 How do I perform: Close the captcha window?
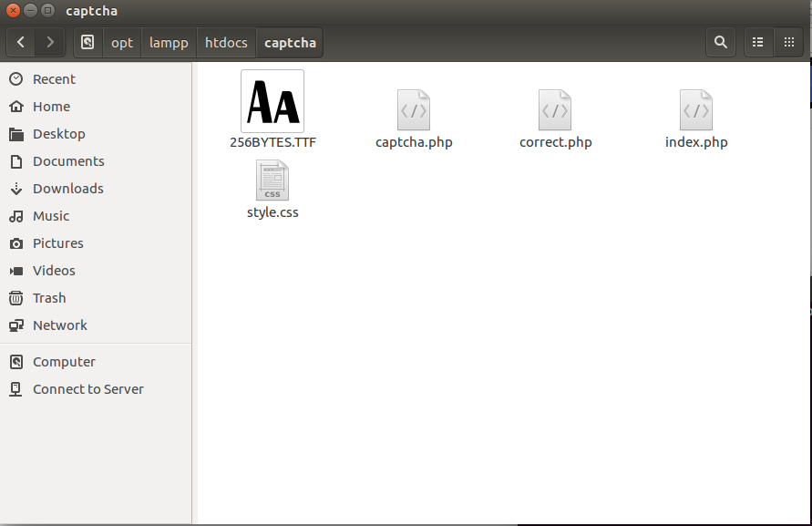[13, 10]
